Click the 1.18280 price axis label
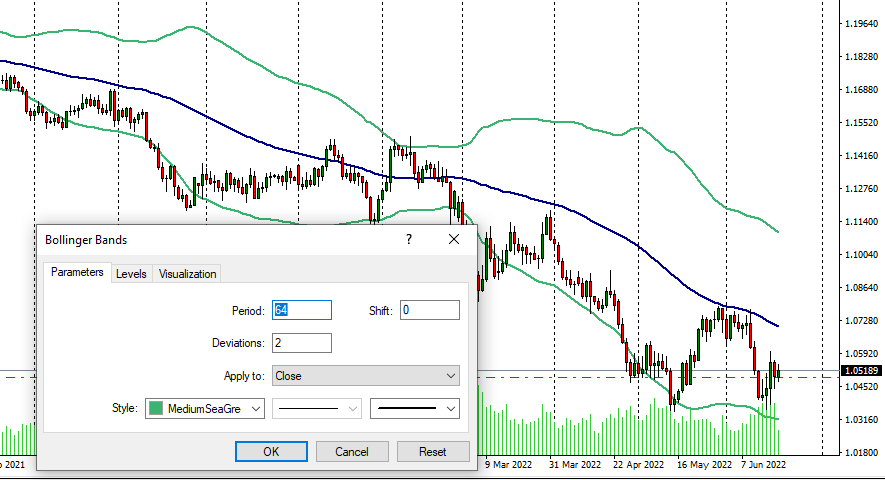Screen dimensions: 885x480 coord(861,56)
